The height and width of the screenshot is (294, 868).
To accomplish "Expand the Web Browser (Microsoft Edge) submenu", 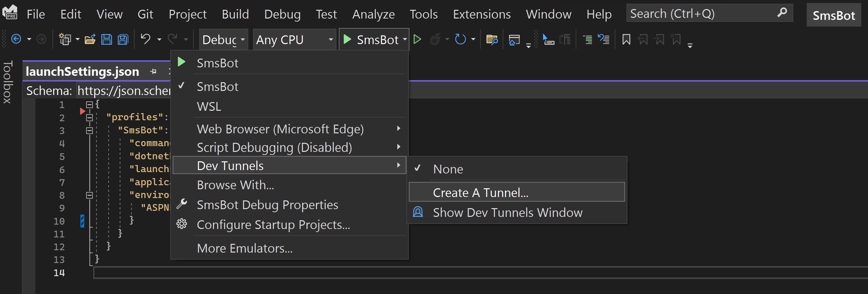I will (289, 129).
